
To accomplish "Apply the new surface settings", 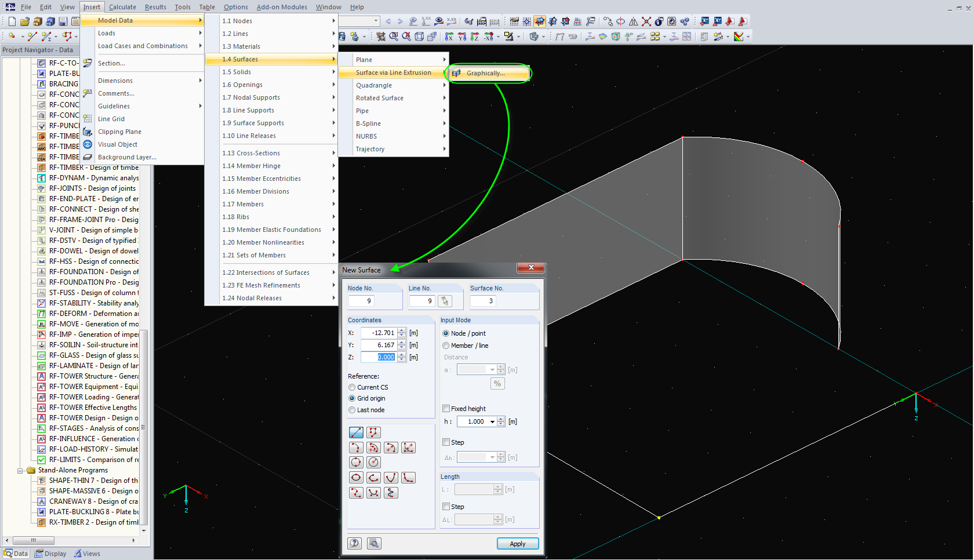I will tap(517, 543).
